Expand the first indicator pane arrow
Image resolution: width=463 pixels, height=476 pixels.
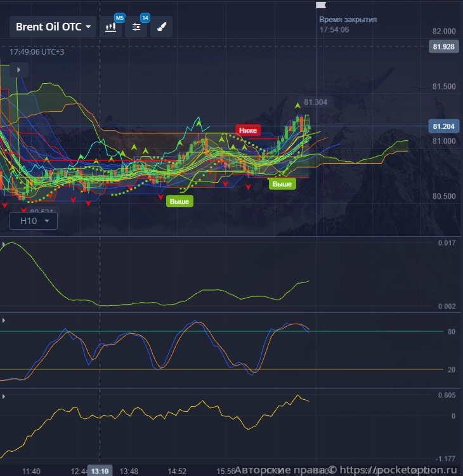pos(4,244)
